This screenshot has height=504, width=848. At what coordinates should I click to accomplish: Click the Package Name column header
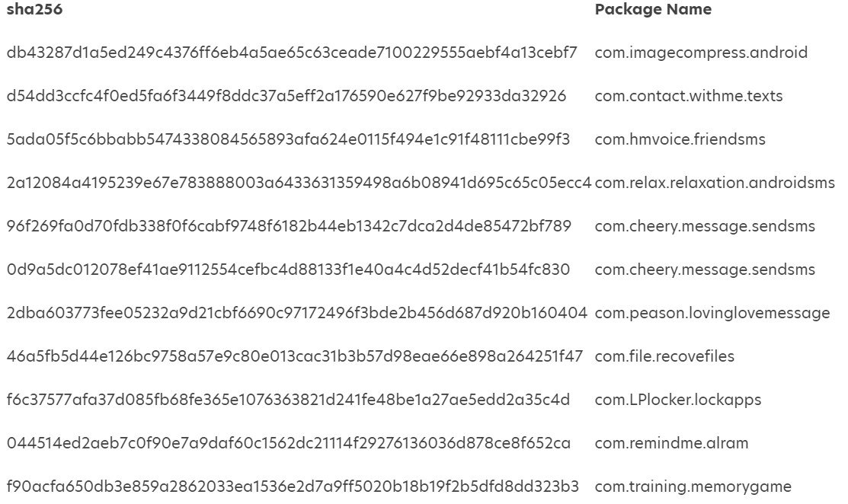pyautogui.click(x=653, y=10)
